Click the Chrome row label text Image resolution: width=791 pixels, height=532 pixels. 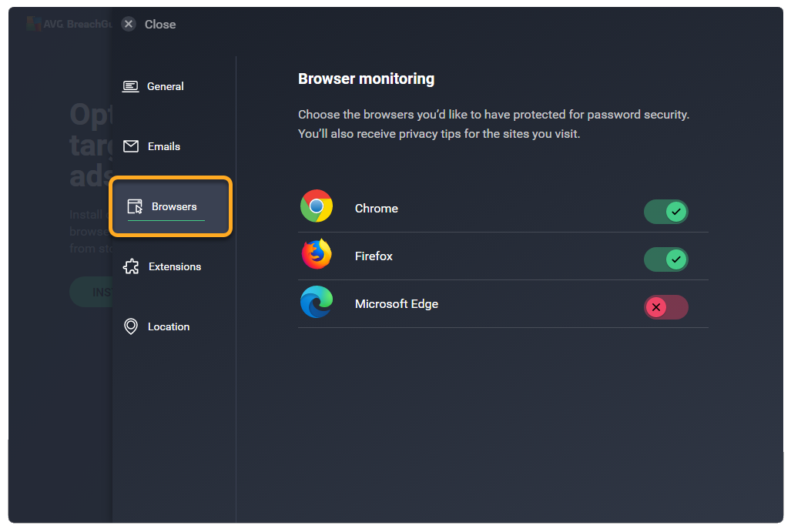click(x=377, y=209)
